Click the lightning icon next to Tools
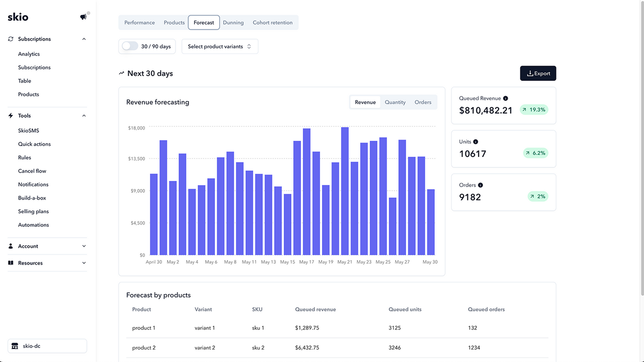The width and height of the screenshot is (644, 362). 10,115
